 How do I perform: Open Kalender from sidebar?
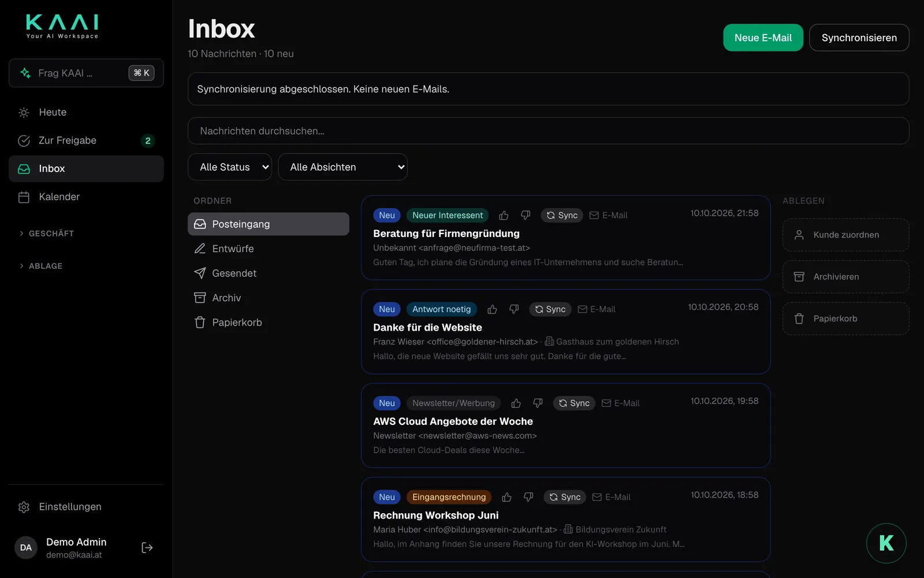(x=86, y=197)
